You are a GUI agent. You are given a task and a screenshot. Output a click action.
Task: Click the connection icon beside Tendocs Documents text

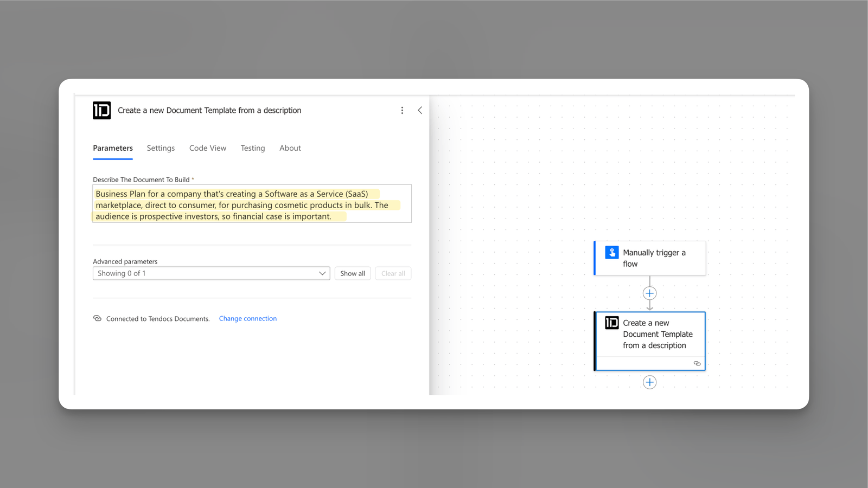point(98,319)
